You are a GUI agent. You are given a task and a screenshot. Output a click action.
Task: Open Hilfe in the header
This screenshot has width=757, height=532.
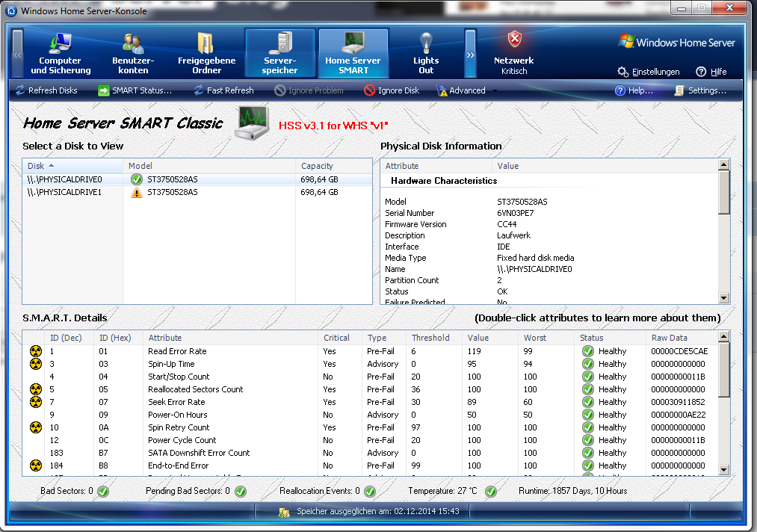(x=711, y=72)
